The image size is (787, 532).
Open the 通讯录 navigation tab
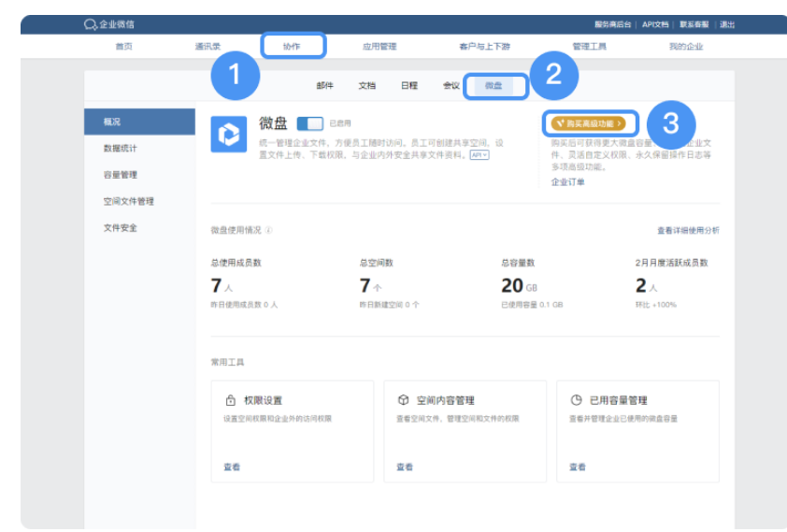207,46
